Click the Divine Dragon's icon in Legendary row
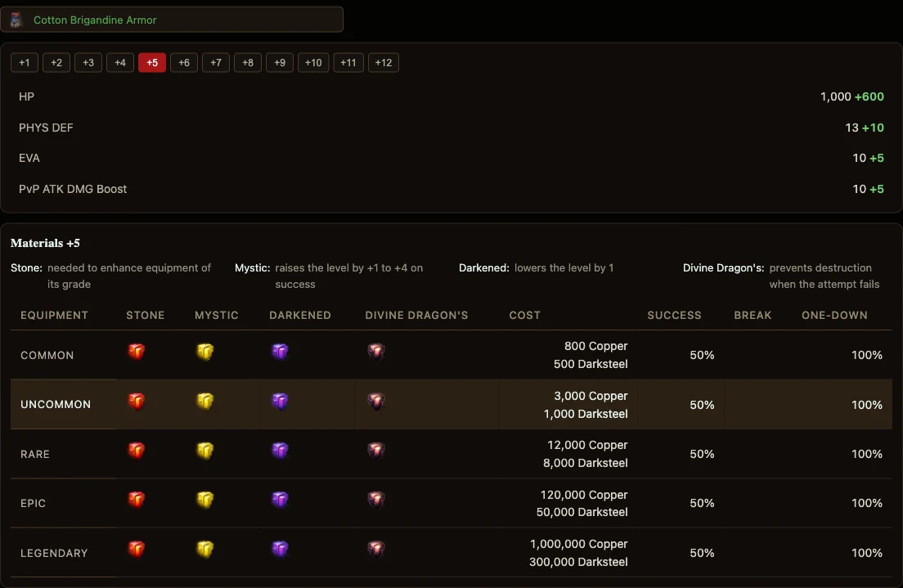Screen dimensions: 903x588 pyautogui.click(x=376, y=549)
